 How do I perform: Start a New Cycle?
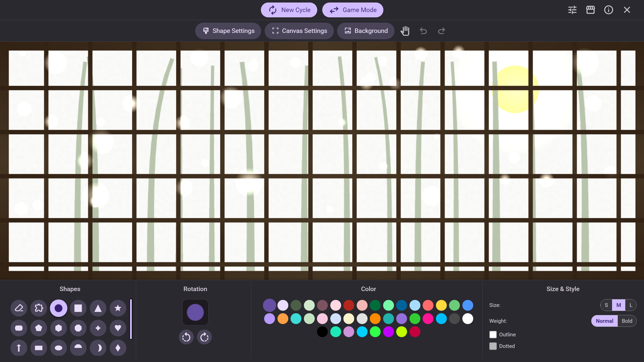[289, 10]
